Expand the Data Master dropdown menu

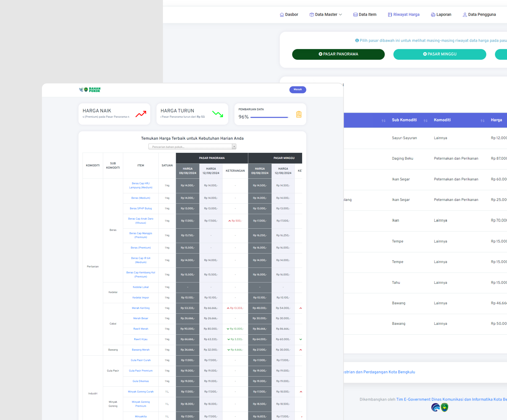326,14
